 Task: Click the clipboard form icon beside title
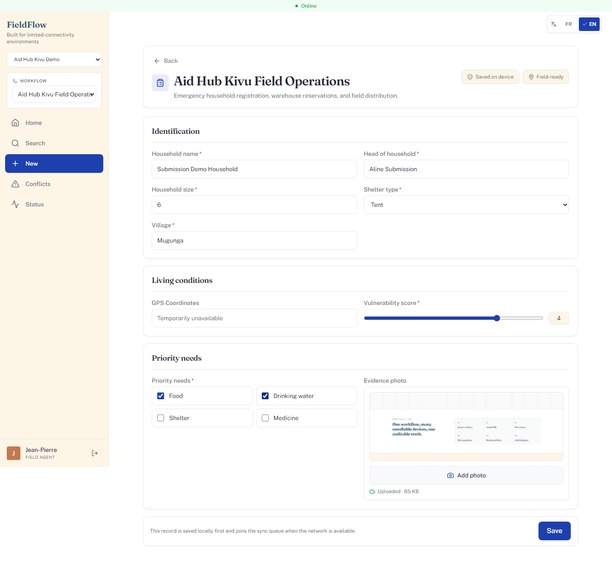point(160,83)
